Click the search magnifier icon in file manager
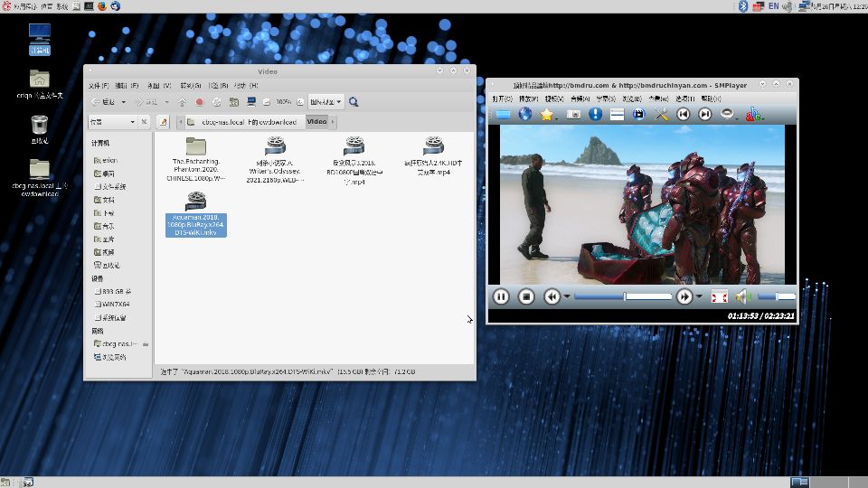Image resolution: width=868 pixels, height=488 pixels. pyautogui.click(x=354, y=102)
